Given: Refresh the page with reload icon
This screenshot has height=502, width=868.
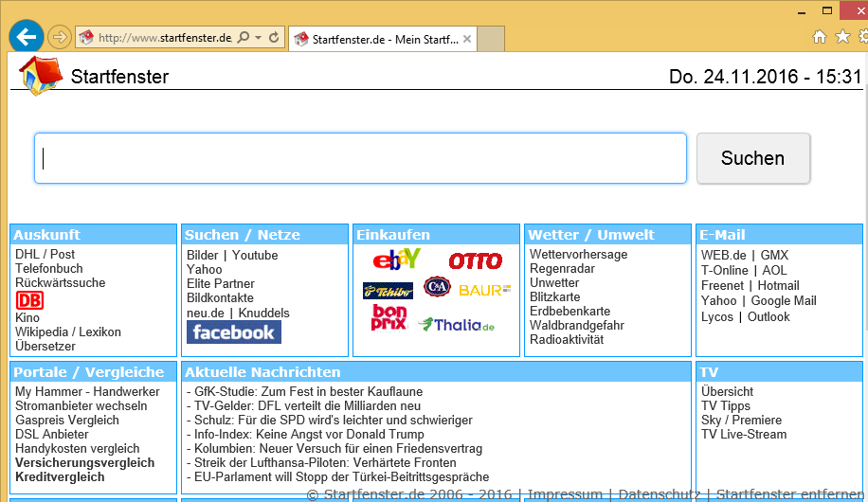Looking at the screenshot, I should [274, 38].
